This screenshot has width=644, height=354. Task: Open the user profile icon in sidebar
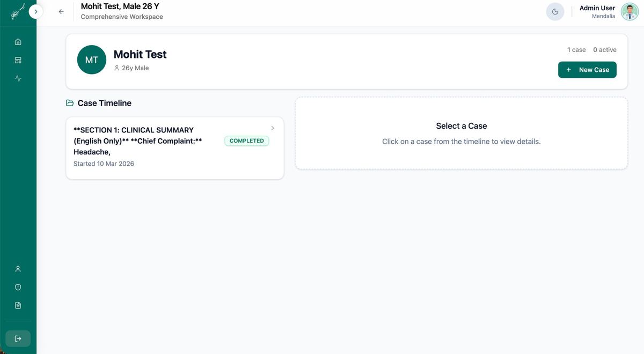point(18,269)
